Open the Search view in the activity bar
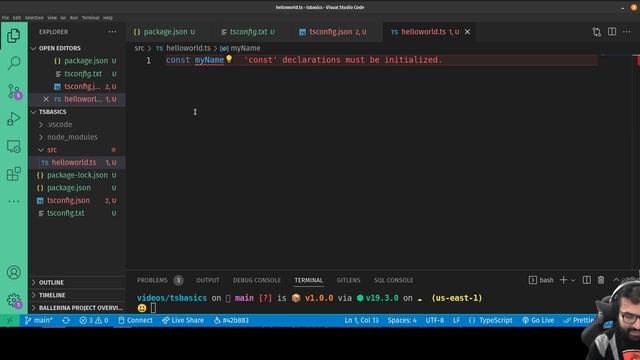The width and height of the screenshot is (640, 360). tap(14, 63)
